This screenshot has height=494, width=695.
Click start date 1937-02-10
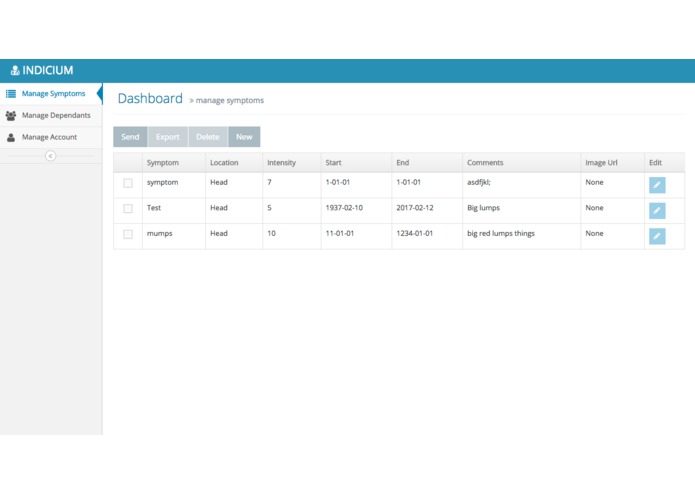[x=344, y=208]
